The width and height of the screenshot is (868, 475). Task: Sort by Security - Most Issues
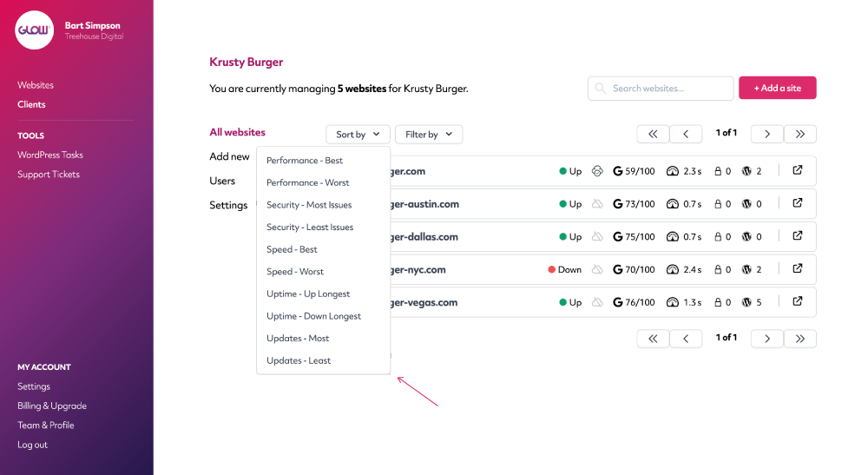(x=309, y=205)
